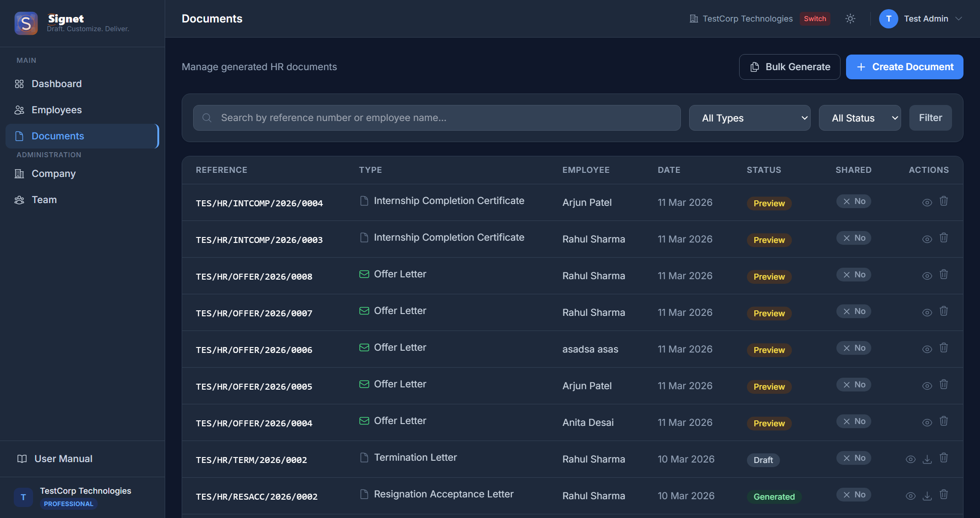Click trash icon for OFFER/2026/0004 row
980x518 pixels.
(944, 421)
